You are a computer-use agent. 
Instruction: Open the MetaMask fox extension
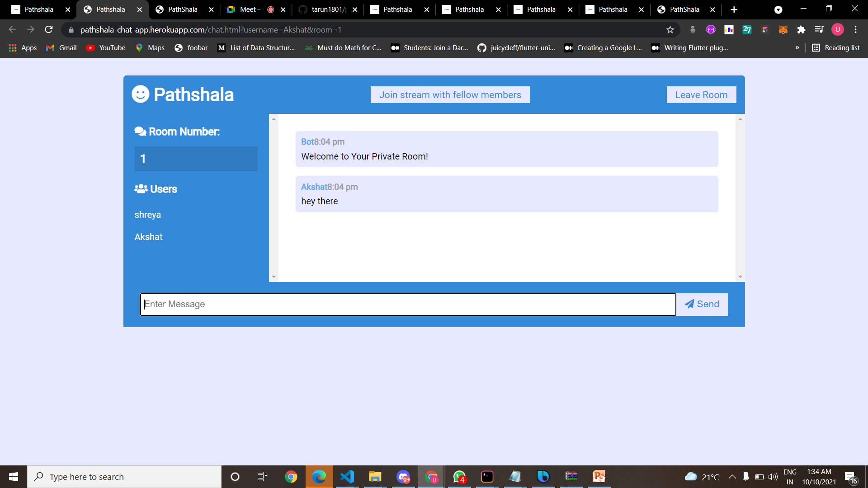coord(783,30)
